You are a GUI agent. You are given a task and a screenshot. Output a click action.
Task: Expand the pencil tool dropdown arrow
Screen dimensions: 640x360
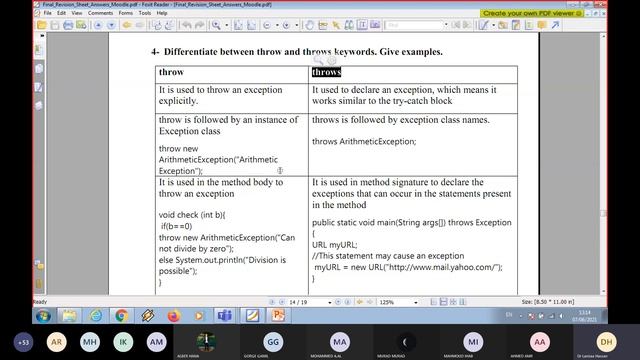pos(493,25)
